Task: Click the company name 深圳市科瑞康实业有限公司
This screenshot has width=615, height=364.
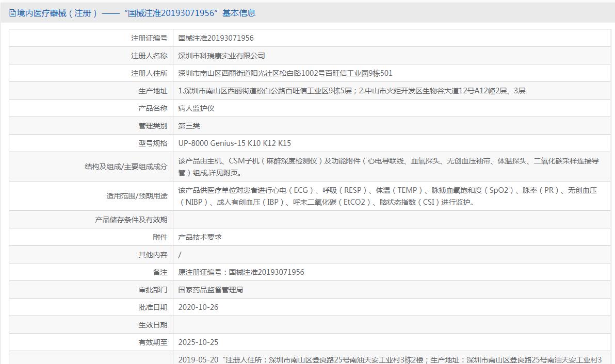Action: (222, 56)
